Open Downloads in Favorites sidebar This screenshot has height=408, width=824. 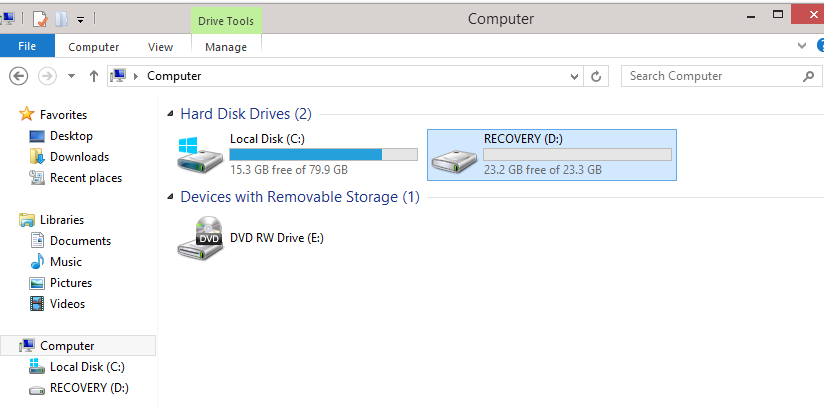click(x=79, y=157)
